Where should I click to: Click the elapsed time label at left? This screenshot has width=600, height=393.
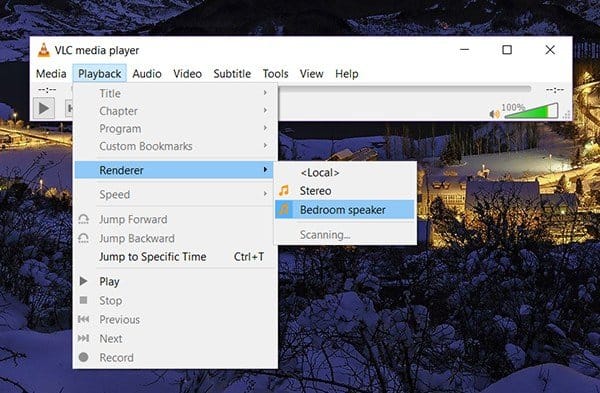pos(47,90)
